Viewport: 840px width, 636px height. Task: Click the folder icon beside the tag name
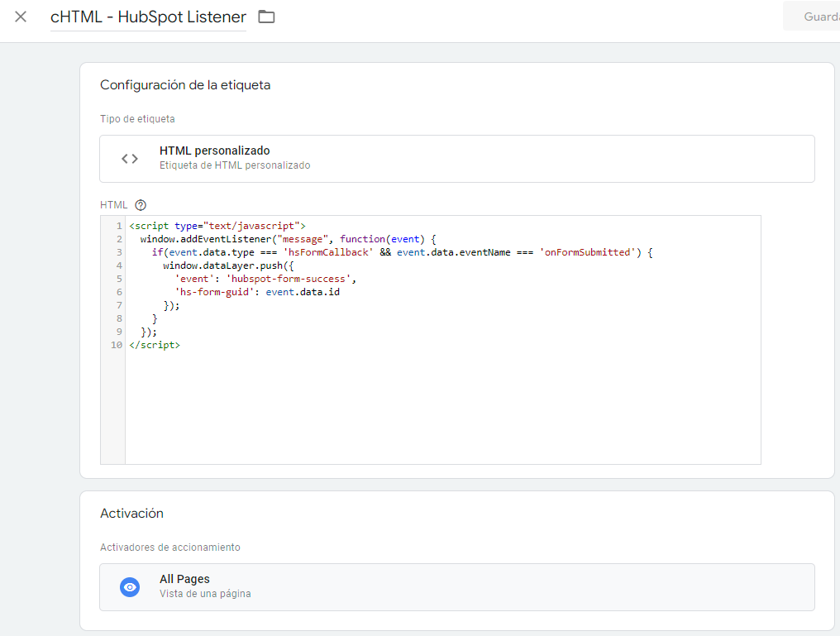[x=266, y=17]
